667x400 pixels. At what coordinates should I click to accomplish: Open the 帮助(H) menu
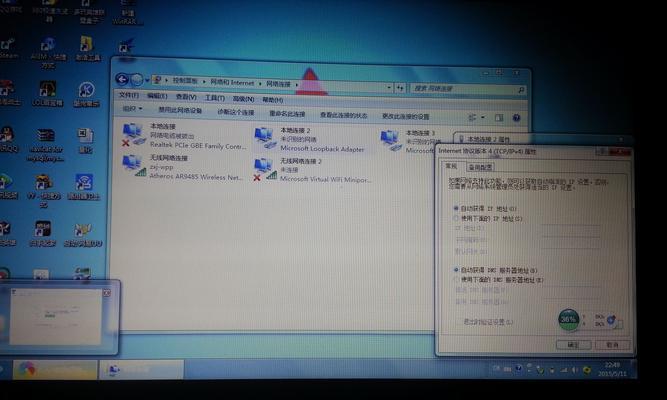[x=272, y=100]
